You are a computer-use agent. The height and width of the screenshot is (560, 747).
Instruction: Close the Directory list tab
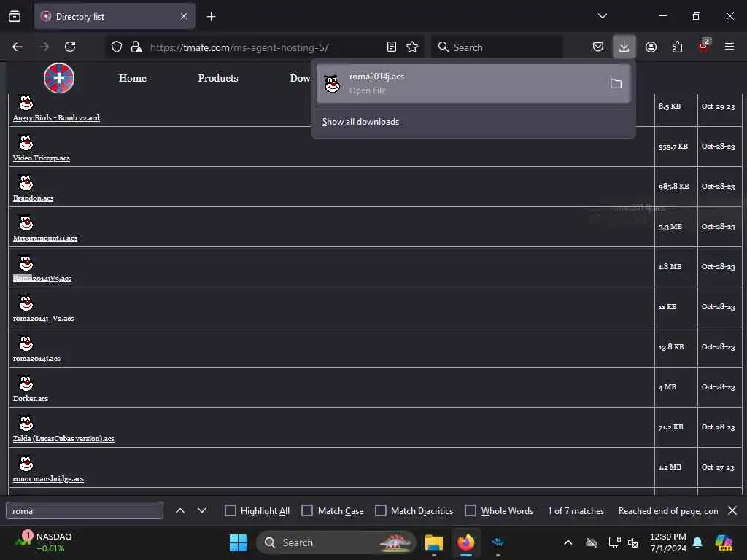(184, 17)
